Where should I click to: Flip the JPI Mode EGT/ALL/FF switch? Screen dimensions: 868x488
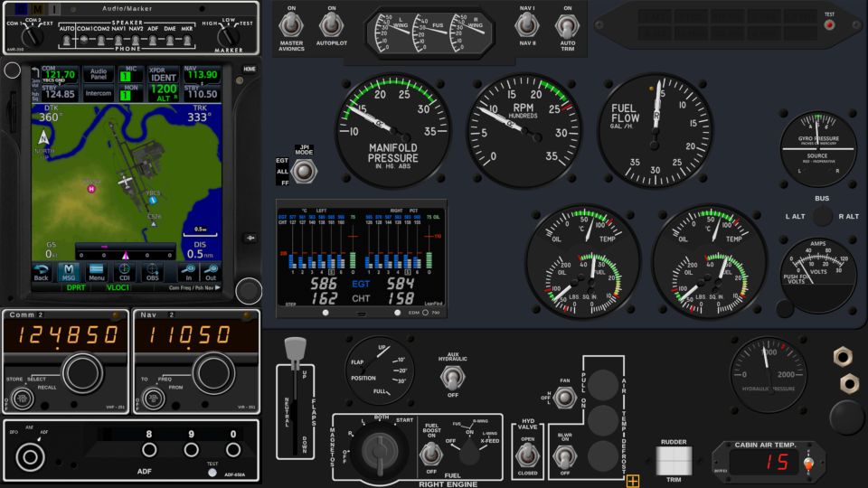click(304, 171)
